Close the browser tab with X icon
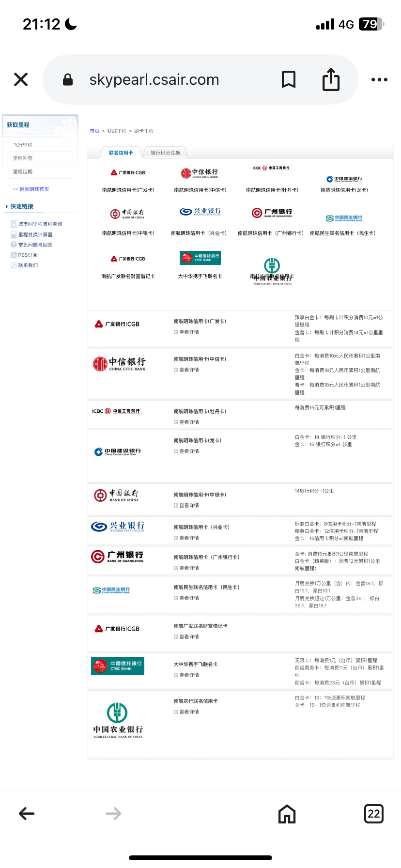The width and height of the screenshot is (401, 868). tap(21, 79)
